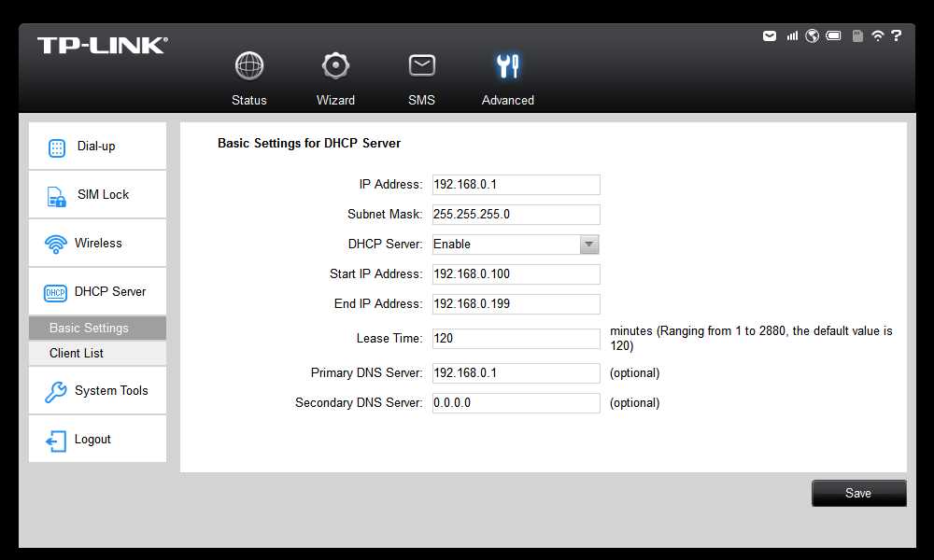Open the Dial-up sidebar section

(98, 147)
